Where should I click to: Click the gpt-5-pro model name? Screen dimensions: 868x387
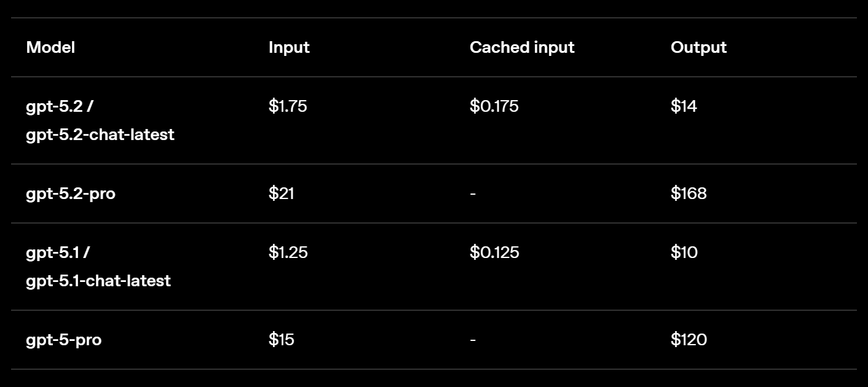(64, 340)
